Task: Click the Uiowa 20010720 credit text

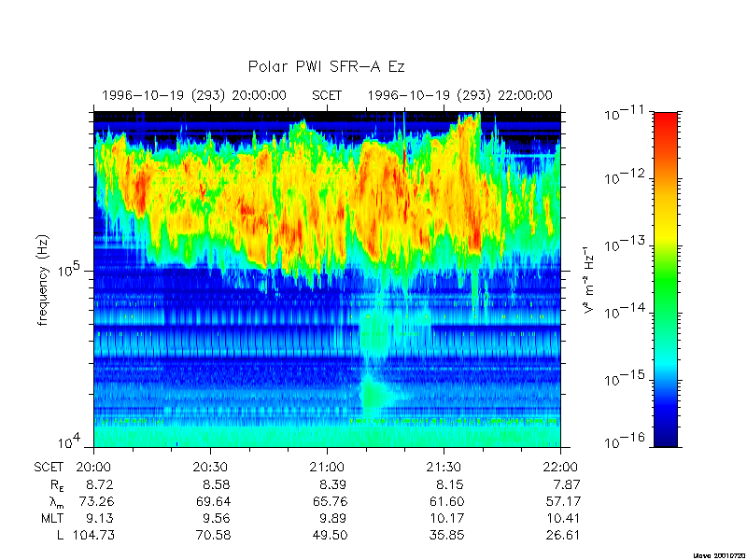Action: (716, 554)
